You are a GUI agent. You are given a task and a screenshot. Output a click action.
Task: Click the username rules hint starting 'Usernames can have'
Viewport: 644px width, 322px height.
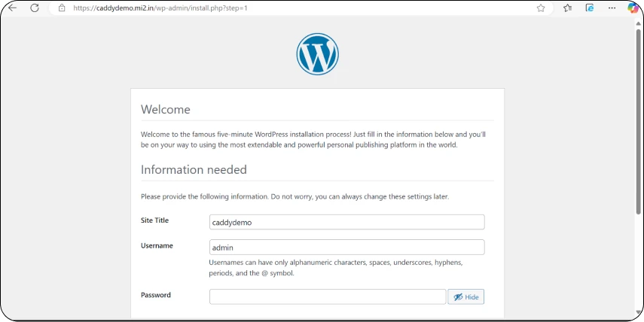[x=336, y=267]
